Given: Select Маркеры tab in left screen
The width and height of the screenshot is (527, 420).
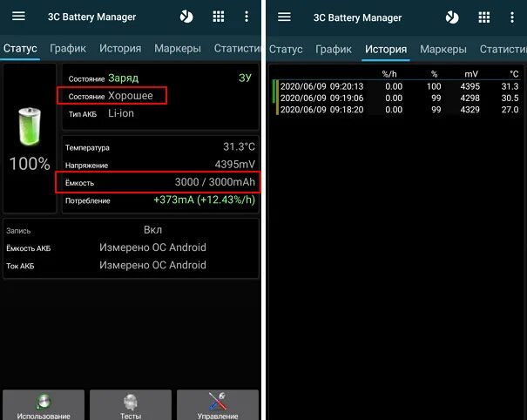Looking at the screenshot, I should coord(178,49).
